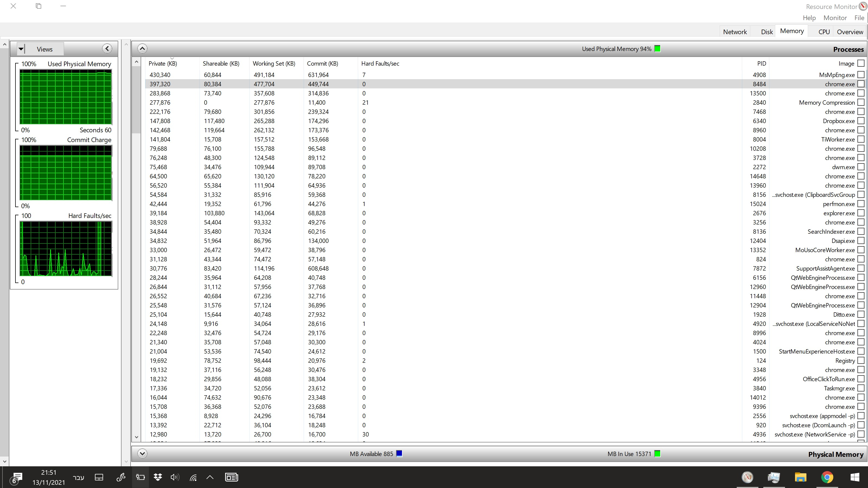Collapse the Processes section chevron
This screenshot has width=868, height=488.
coord(142,49)
